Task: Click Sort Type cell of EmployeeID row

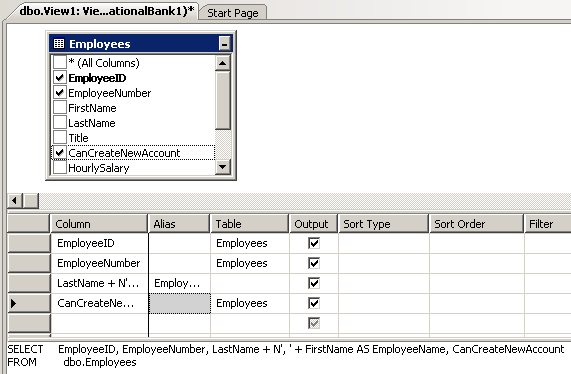Action: pos(384,243)
